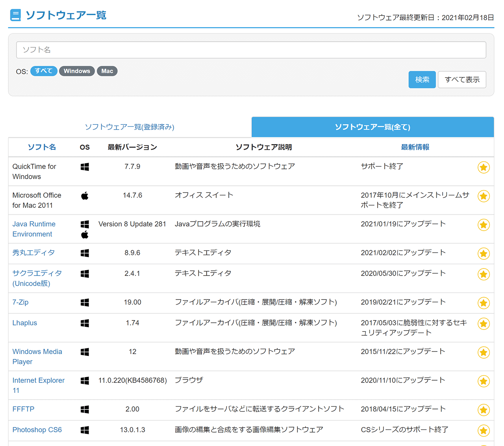Click the star icon for QuickTime for Windows
504x446 pixels.
pyautogui.click(x=484, y=167)
